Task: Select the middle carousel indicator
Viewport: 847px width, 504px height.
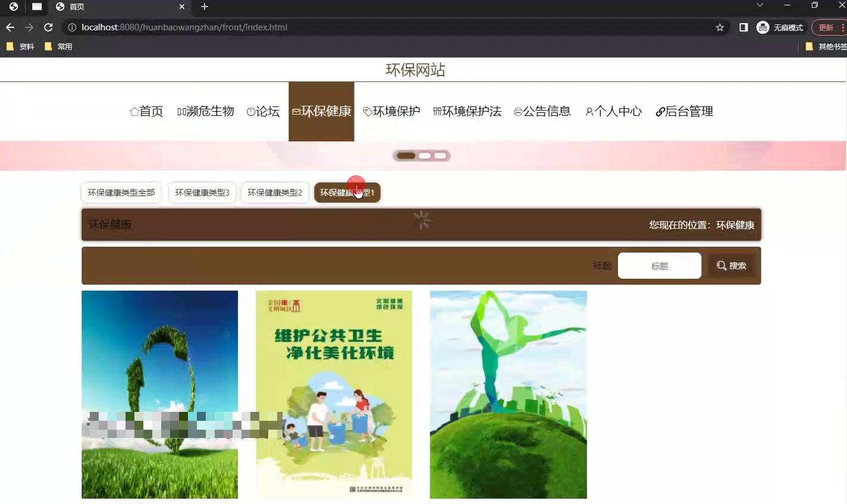Action: click(425, 156)
